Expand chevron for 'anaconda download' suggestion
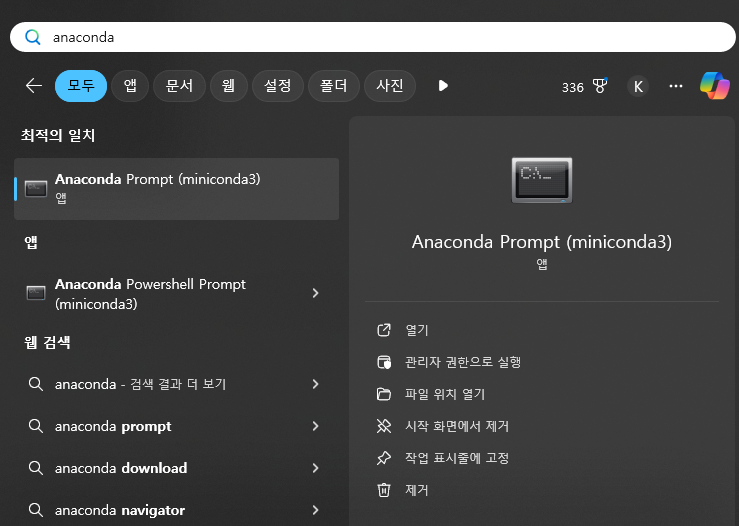This screenshot has width=739, height=526. (315, 468)
